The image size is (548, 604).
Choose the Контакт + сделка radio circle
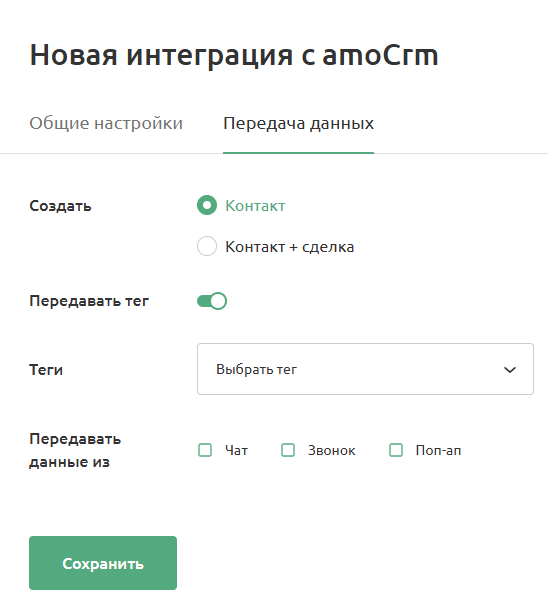pyautogui.click(x=207, y=246)
